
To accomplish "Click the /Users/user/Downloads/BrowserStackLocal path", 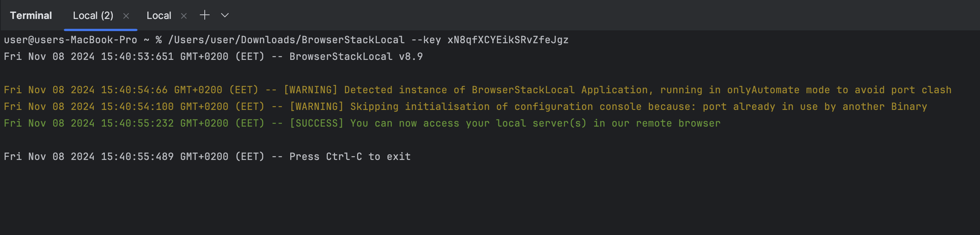I will tap(286, 40).
